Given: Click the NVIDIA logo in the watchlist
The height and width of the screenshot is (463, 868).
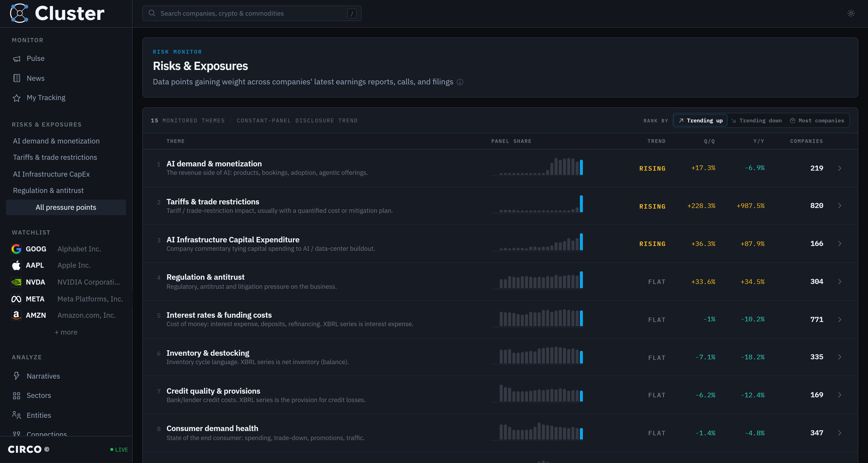Looking at the screenshot, I should coord(16,282).
